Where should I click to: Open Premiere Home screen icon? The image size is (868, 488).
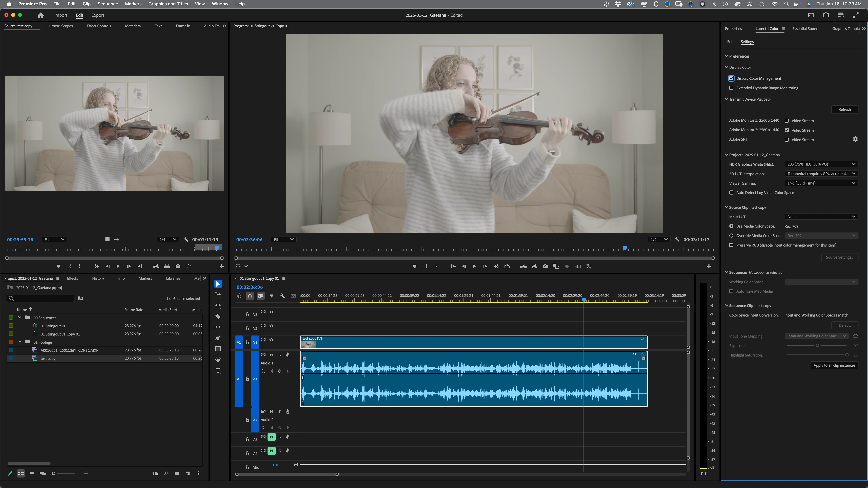[41, 15]
